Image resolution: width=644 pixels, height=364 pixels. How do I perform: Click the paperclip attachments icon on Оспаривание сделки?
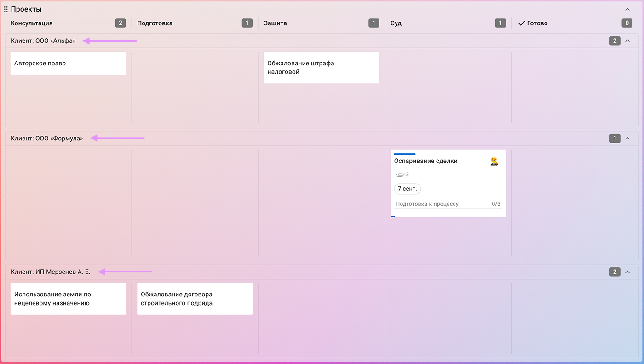(400, 175)
